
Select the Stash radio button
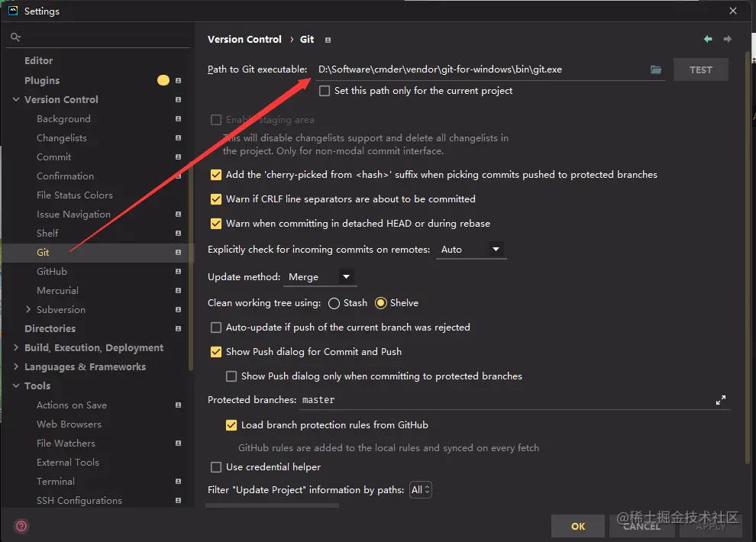click(334, 303)
